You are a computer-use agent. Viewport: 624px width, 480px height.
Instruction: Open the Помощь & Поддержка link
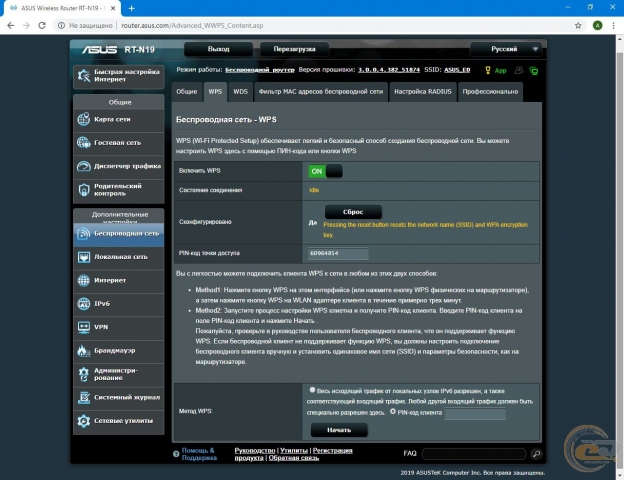tap(199, 454)
